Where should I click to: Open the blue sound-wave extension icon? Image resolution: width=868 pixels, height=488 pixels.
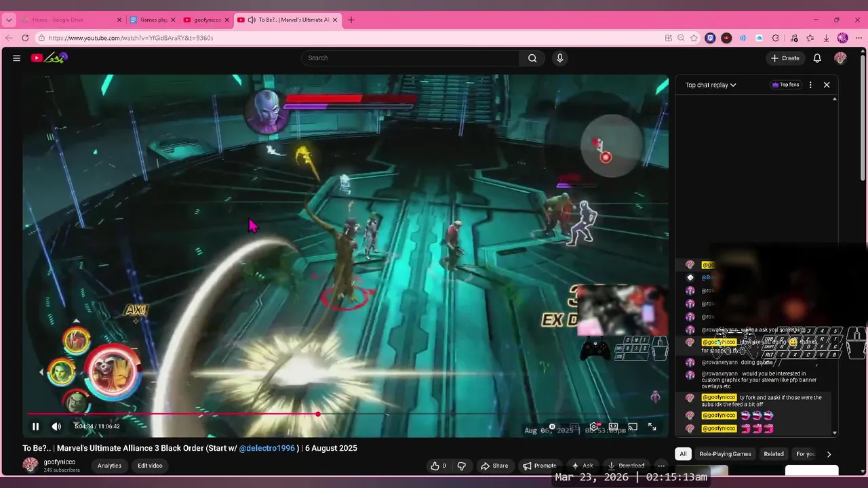click(x=743, y=38)
